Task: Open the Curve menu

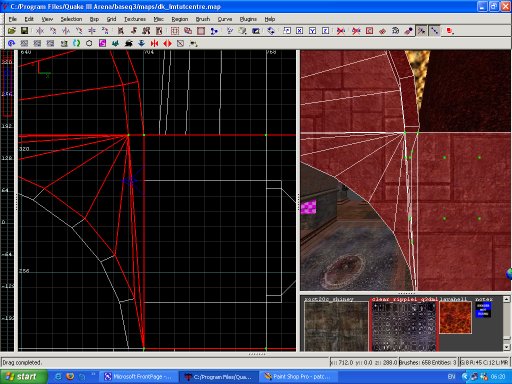Action: coord(225,19)
